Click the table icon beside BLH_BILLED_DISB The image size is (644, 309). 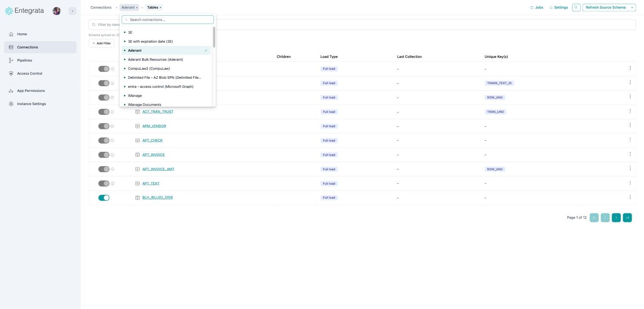138,198
